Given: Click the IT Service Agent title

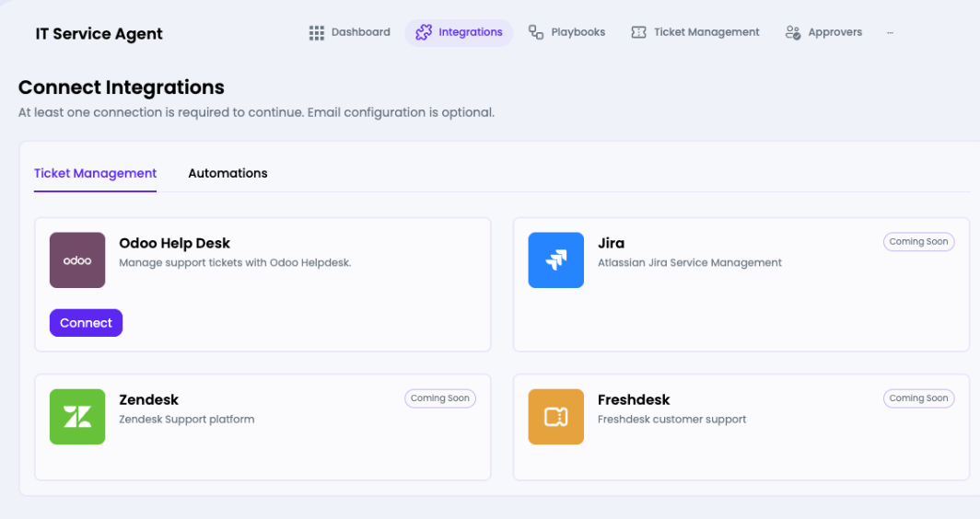Looking at the screenshot, I should [x=99, y=34].
